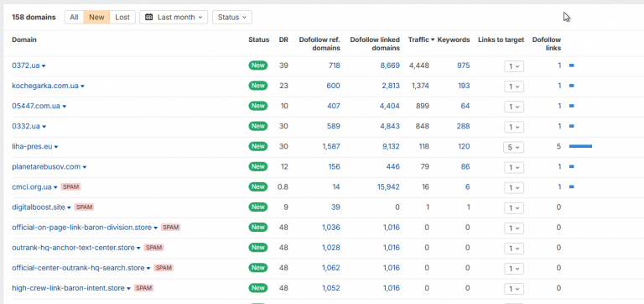
Task: Open Links to target dropdown for 0372.ua
Action: [x=514, y=66]
